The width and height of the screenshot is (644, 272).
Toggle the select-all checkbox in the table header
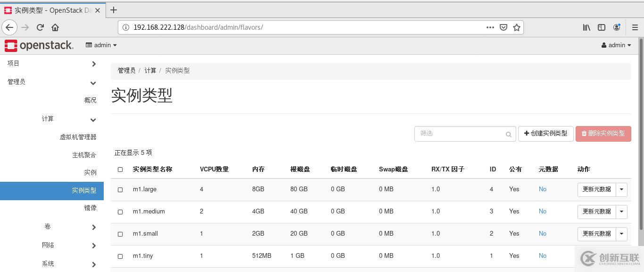pyautogui.click(x=120, y=169)
